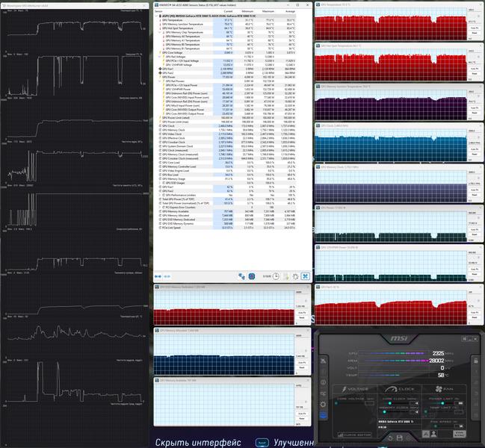
Task: Click the Fan Speed percent input field
Action: tap(460, 426)
